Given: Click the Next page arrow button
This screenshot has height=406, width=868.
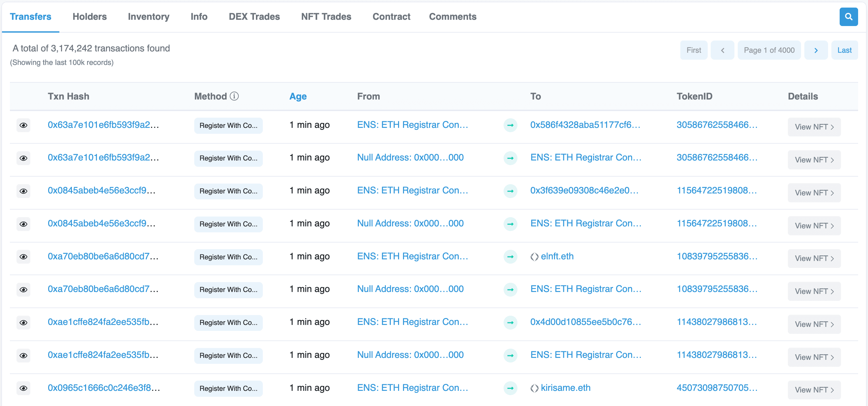Looking at the screenshot, I should pyautogui.click(x=817, y=50).
